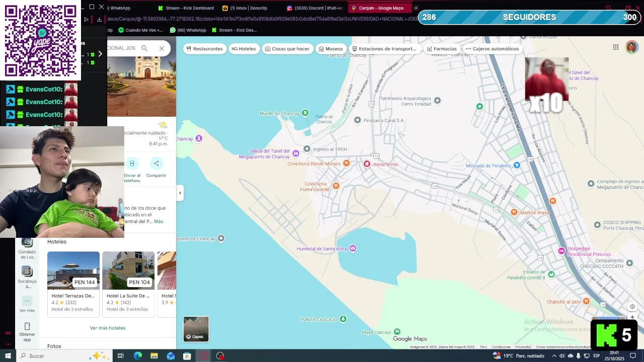
Task: Select the Farmacias chip
Action: tap(441, 49)
